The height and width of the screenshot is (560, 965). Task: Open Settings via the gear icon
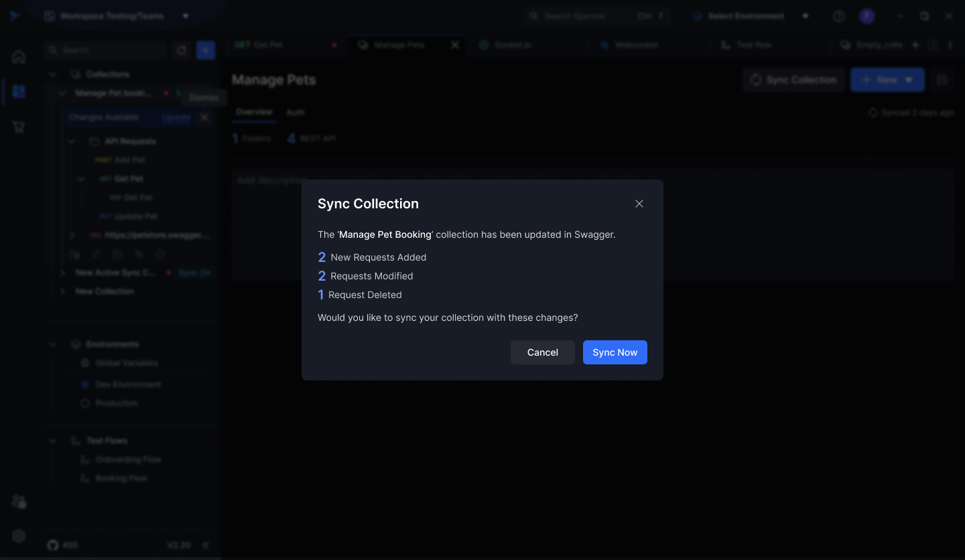[18, 535]
